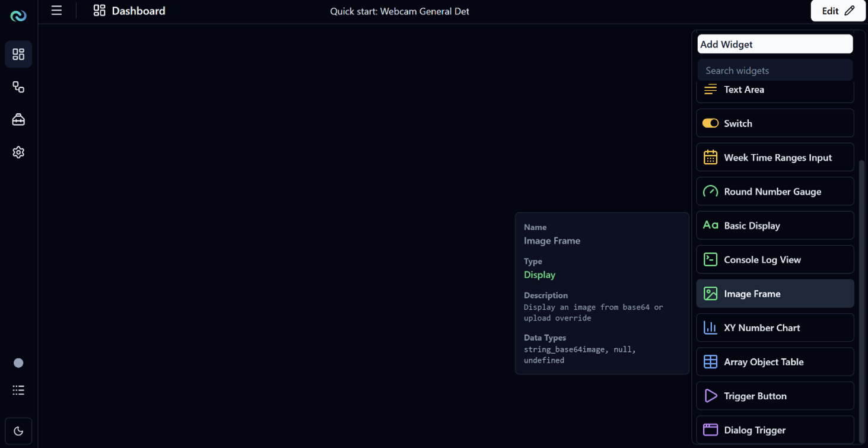Click the Image Frame picture icon
This screenshot has height=448, width=868.
tap(710, 294)
